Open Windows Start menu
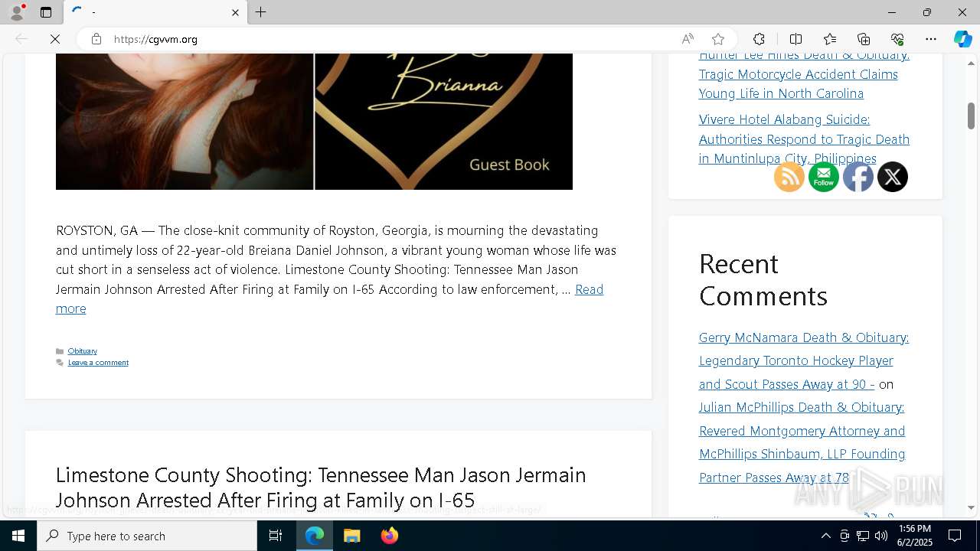The height and width of the screenshot is (551, 980). pyautogui.click(x=18, y=536)
